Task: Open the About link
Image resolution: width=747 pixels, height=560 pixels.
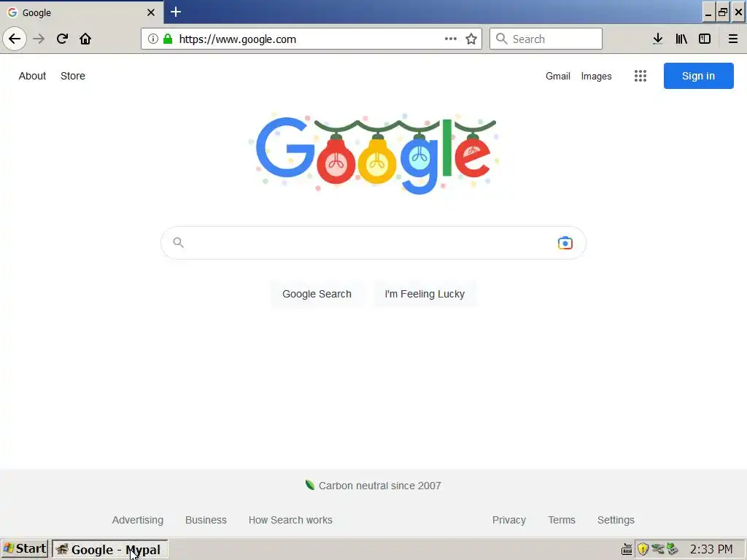Action: (x=32, y=76)
